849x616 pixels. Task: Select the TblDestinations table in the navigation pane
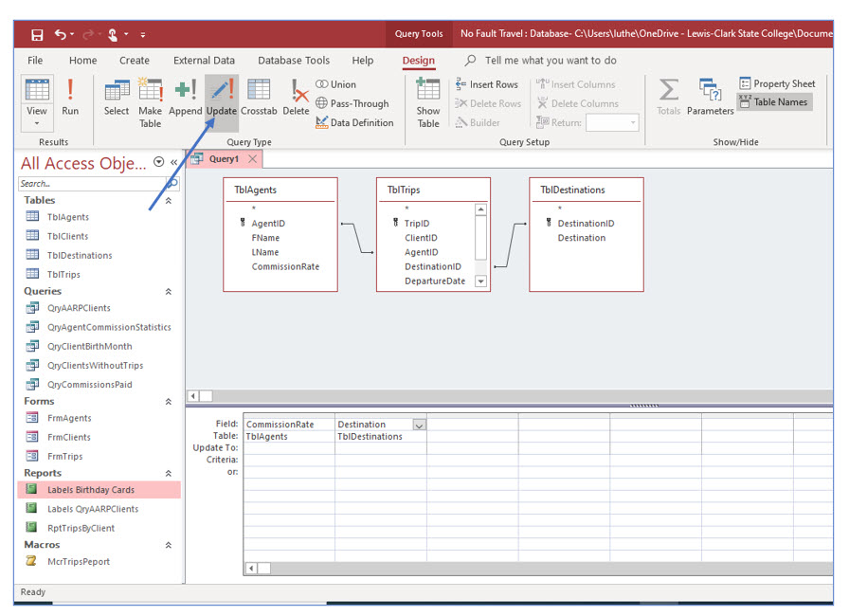80,256
